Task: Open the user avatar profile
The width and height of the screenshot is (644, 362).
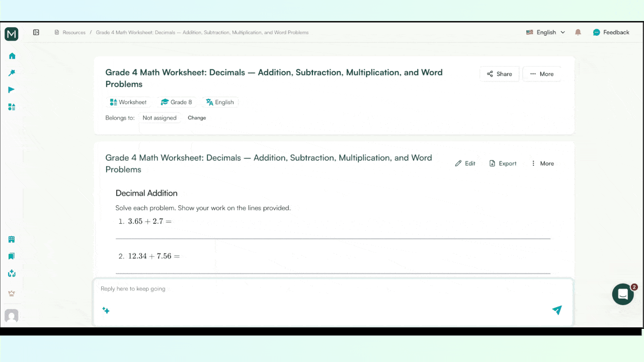Action: [12, 316]
